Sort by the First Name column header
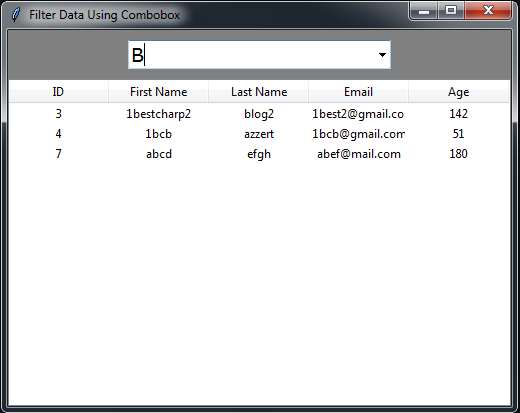 click(x=158, y=92)
